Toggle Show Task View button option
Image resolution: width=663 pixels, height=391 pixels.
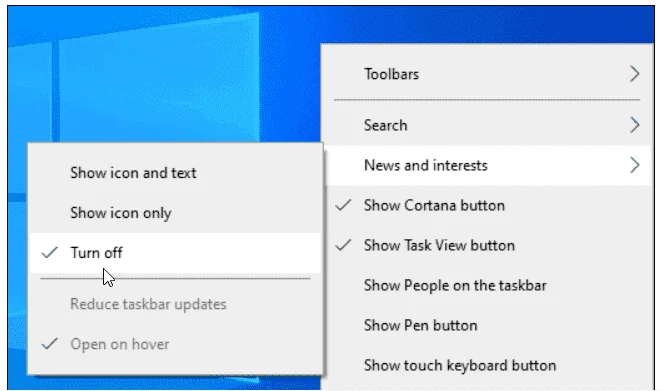click(487, 245)
